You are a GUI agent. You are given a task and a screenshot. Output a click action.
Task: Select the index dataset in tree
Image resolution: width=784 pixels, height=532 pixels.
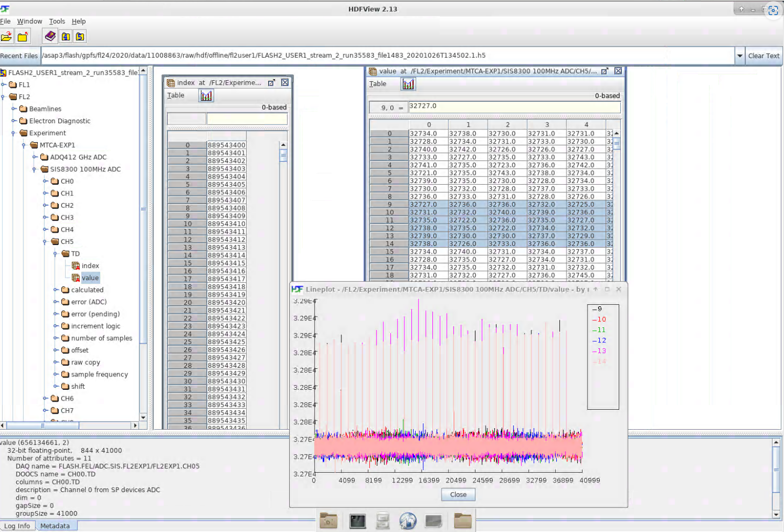click(x=90, y=266)
